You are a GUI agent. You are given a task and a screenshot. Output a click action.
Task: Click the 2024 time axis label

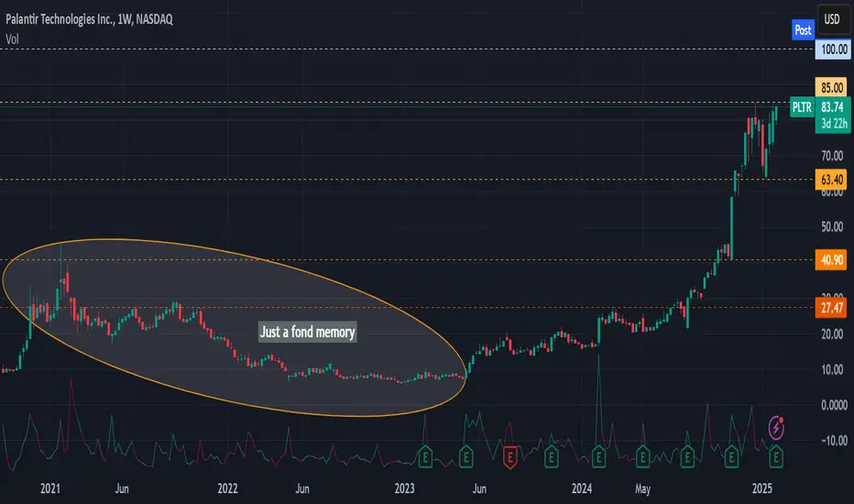click(582, 488)
